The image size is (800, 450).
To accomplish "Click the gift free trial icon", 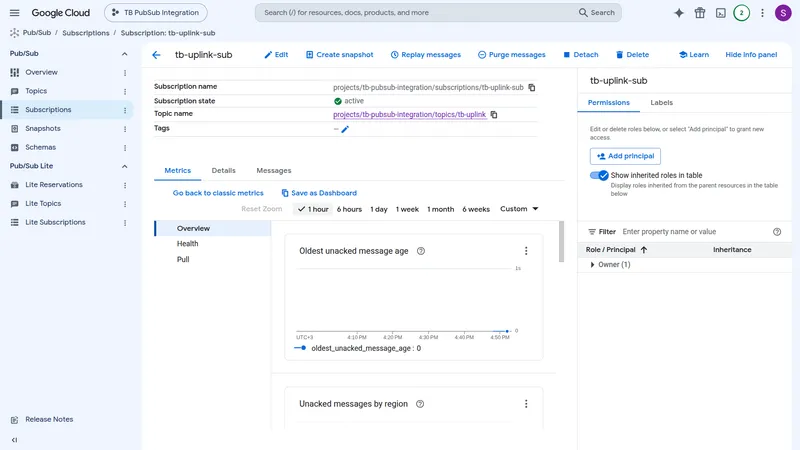I will 699,13.
